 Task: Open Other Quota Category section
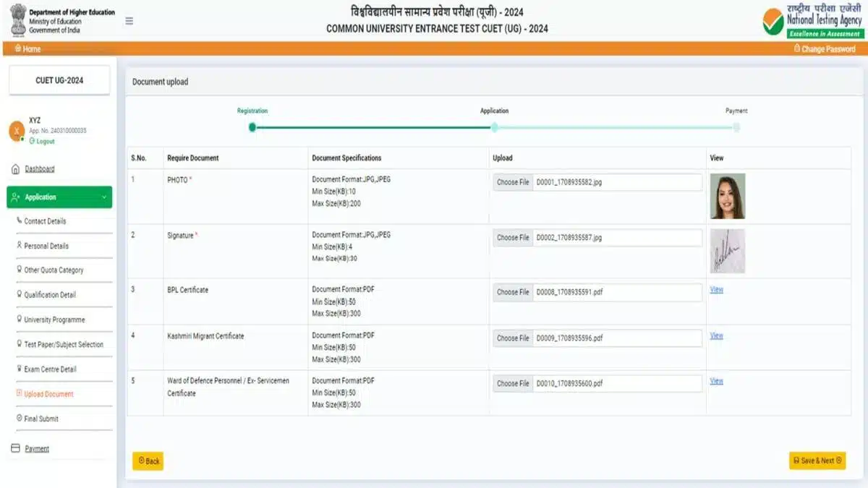tap(54, 270)
